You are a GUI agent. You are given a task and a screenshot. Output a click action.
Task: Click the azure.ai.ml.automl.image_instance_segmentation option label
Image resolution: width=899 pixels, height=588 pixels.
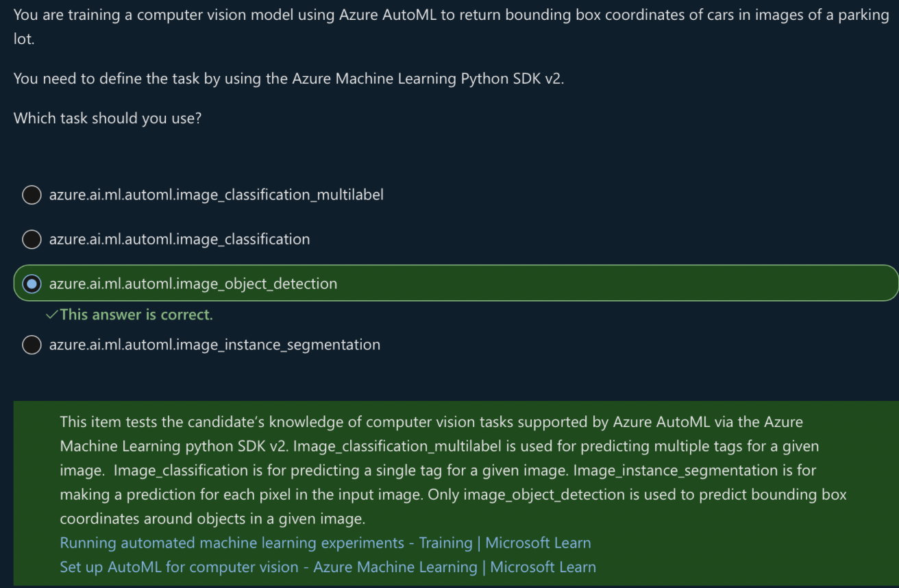click(x=214, y=345)
